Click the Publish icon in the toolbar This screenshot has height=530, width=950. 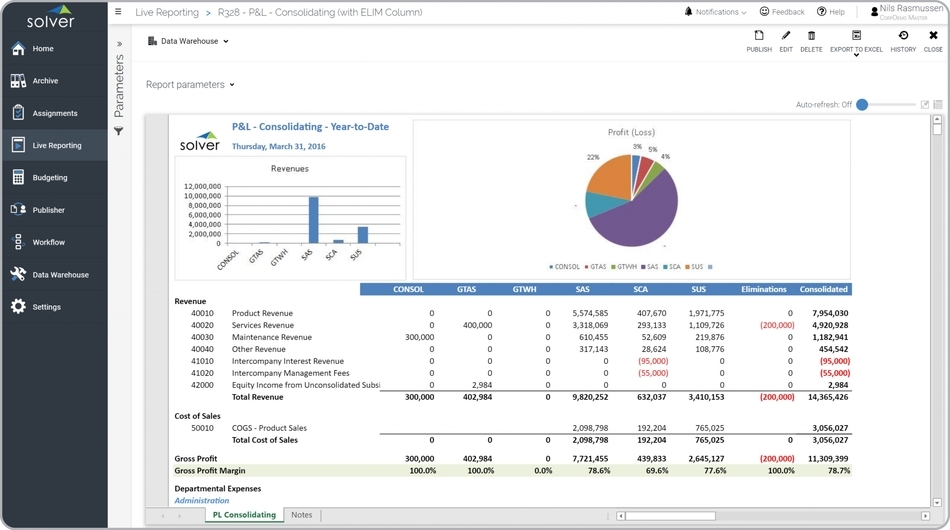[x=758, y=36]
